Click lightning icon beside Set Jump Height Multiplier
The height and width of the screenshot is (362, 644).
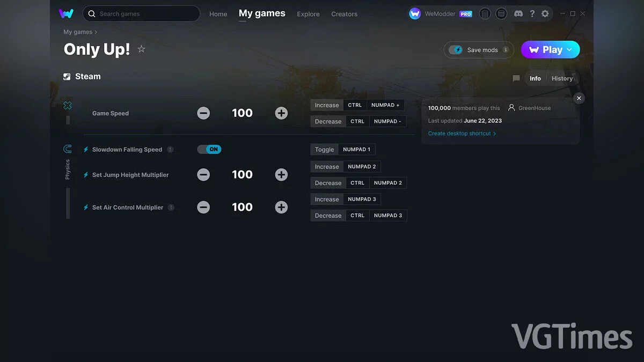click(x=86, y=175)
